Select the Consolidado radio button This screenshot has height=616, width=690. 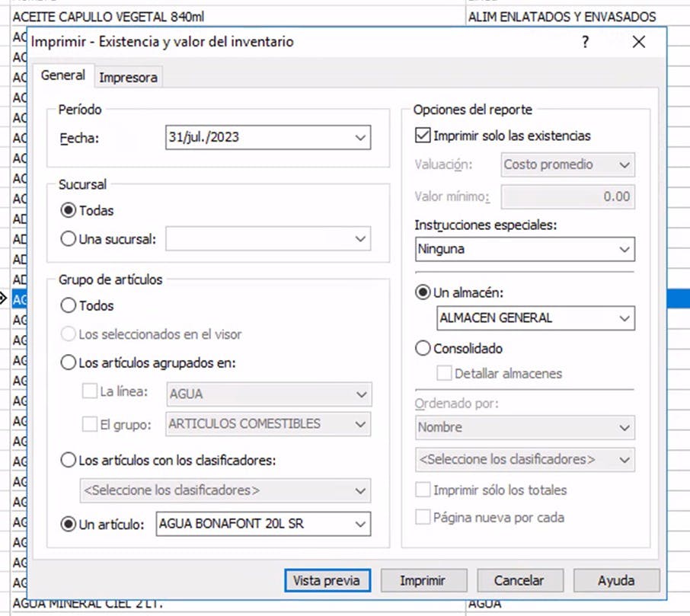pos(423,349)
